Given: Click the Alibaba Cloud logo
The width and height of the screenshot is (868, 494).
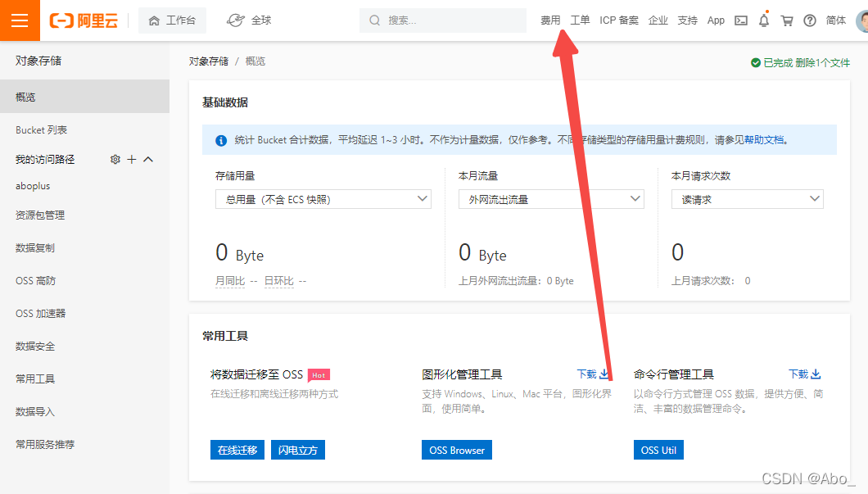Looking at the screenshot, I should [x=84, y=20].
